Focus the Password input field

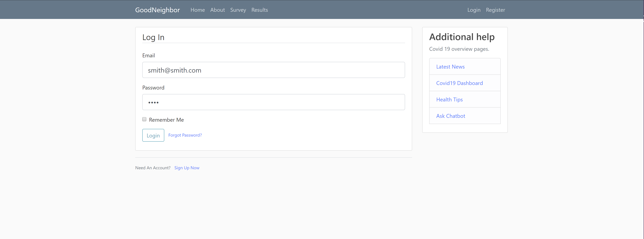pyautogui.click(x=273, y=102)
